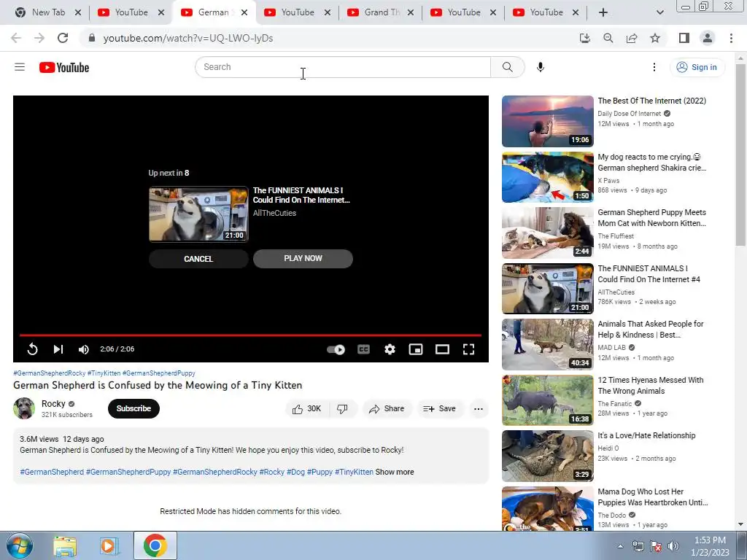This screenshot has width=747, height=560.
Task: Open the Chrome three-dot menu
Action: tap(731, 38)
